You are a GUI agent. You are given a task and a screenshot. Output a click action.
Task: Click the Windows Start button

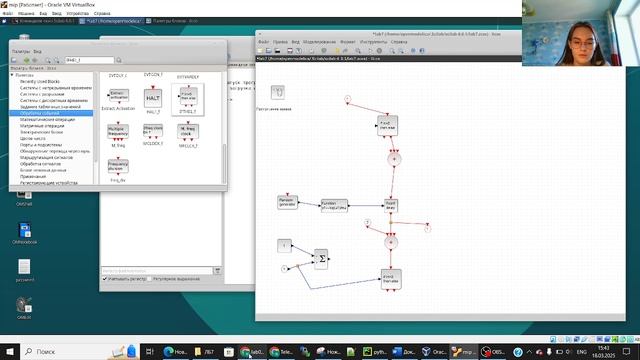(9, 351)
